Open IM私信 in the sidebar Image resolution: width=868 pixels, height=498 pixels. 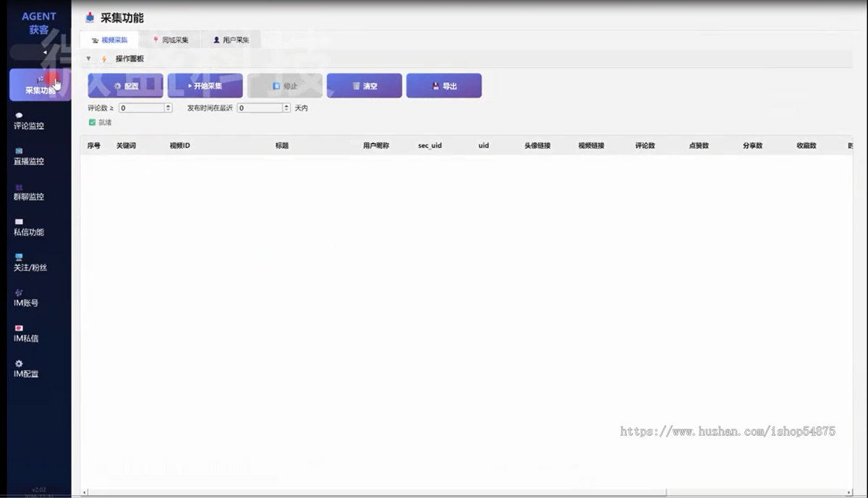click(x=26, y=333)
